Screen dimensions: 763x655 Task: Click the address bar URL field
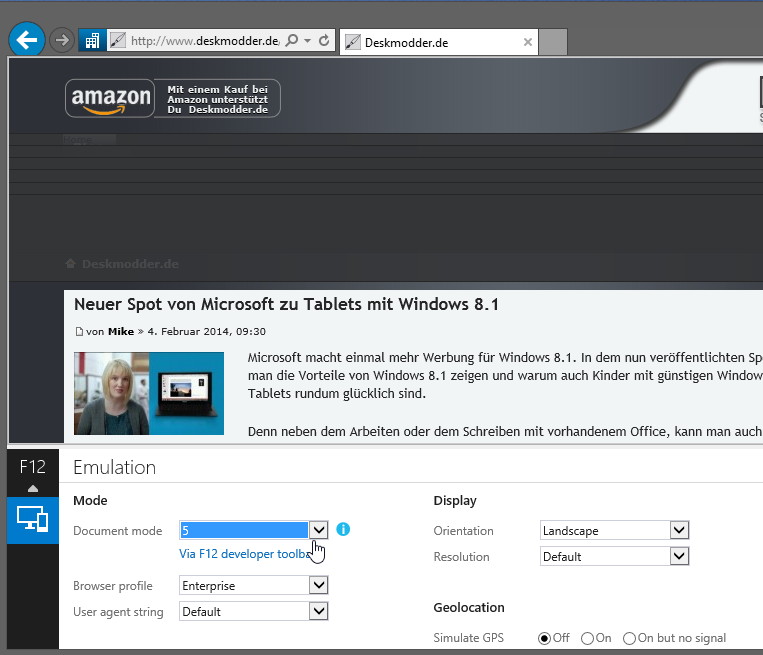click(x=204, y=40)
